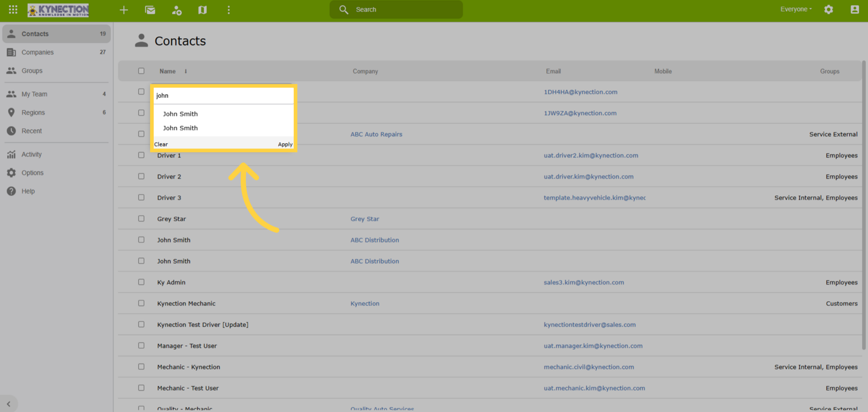
Task: Click the Groups column header
Action: [830, 71]
